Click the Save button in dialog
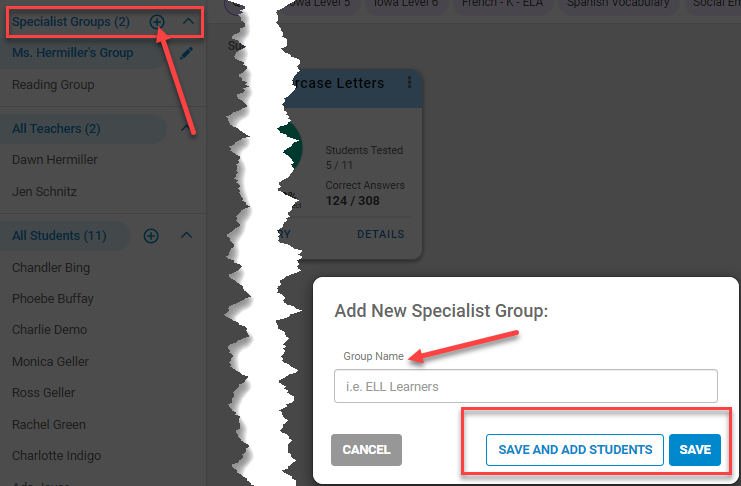 [695, 450]
